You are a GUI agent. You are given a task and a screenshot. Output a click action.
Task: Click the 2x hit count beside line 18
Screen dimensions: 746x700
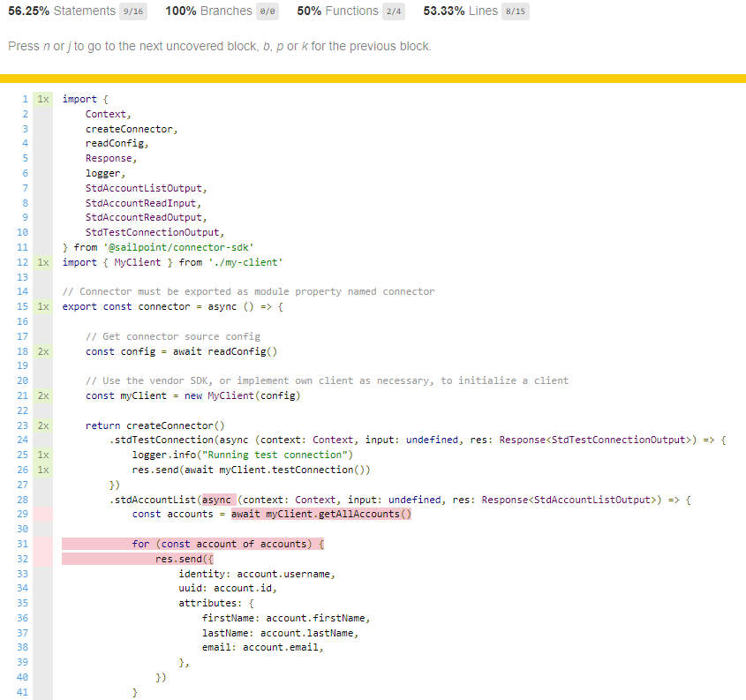(42, 351)
